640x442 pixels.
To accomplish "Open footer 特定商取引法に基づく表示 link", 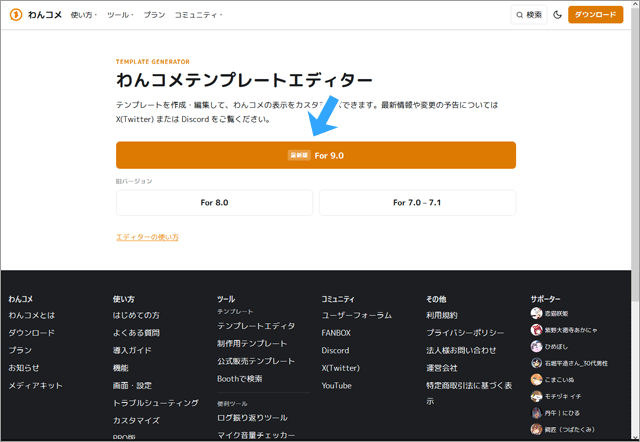I will (x=469, y=393).
